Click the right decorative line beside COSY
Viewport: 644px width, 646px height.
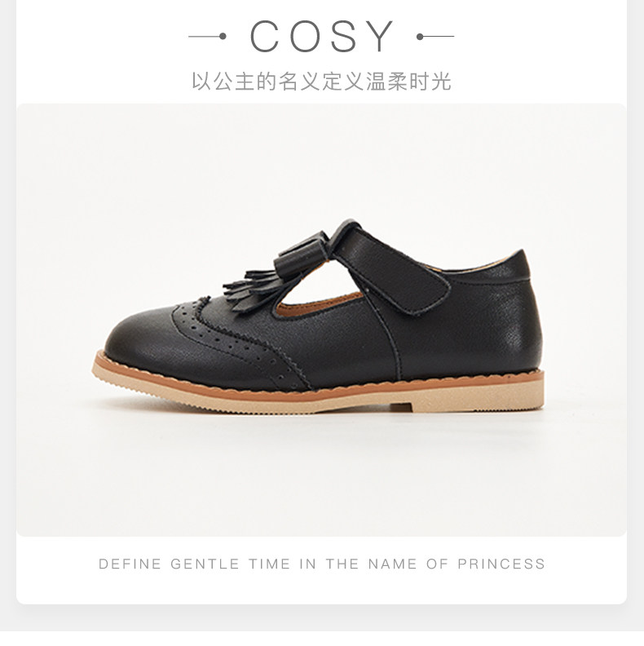(x=435, y=37)
